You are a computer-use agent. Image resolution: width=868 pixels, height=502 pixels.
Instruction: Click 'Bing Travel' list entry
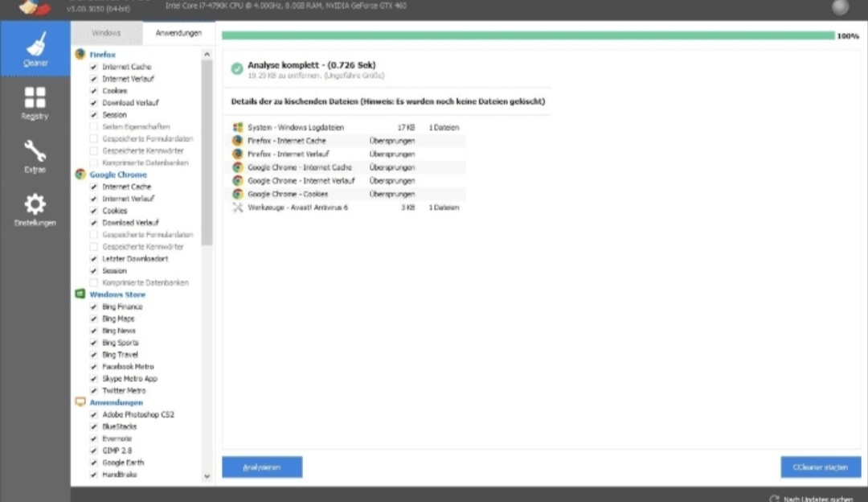coord(120,355)
